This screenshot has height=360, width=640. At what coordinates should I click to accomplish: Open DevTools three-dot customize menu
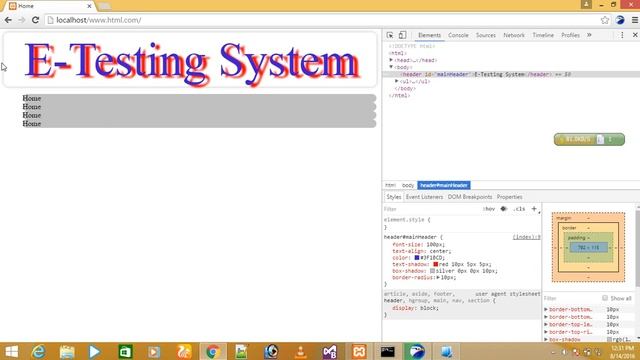point(622,35)
